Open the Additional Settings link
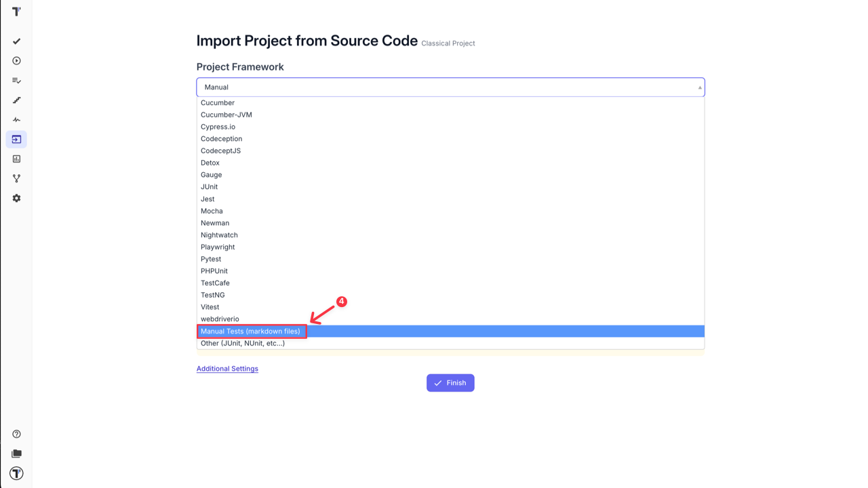Screen dimensions: 868x488 click(227, 368)
